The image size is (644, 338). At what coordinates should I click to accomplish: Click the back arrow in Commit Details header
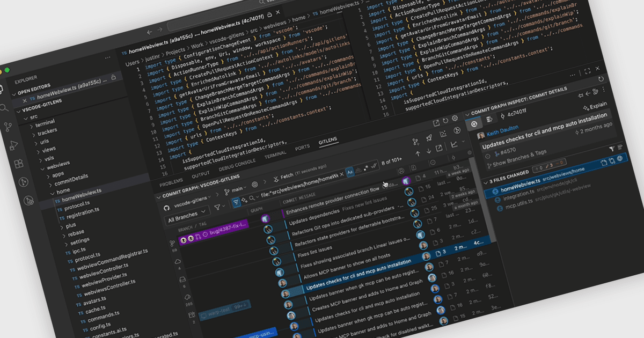(588, 93)
